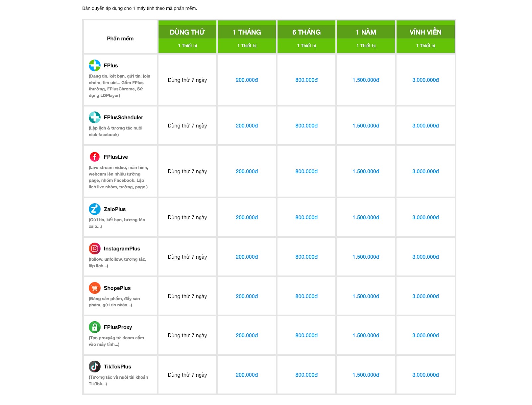Click the FPlusProxy software name
This screenshot has height=405, width=532.
118,327
